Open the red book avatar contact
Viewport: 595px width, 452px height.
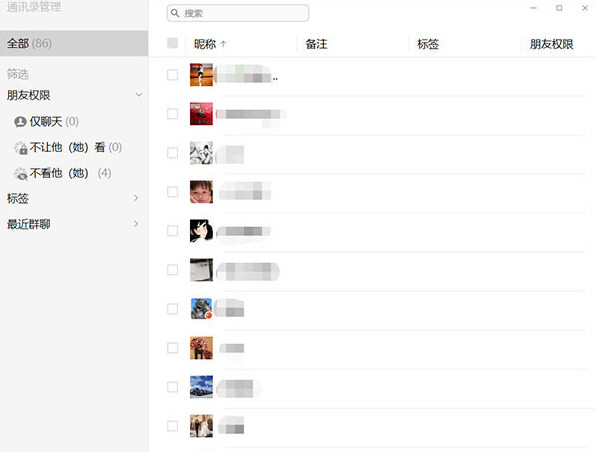coord(201,114)
